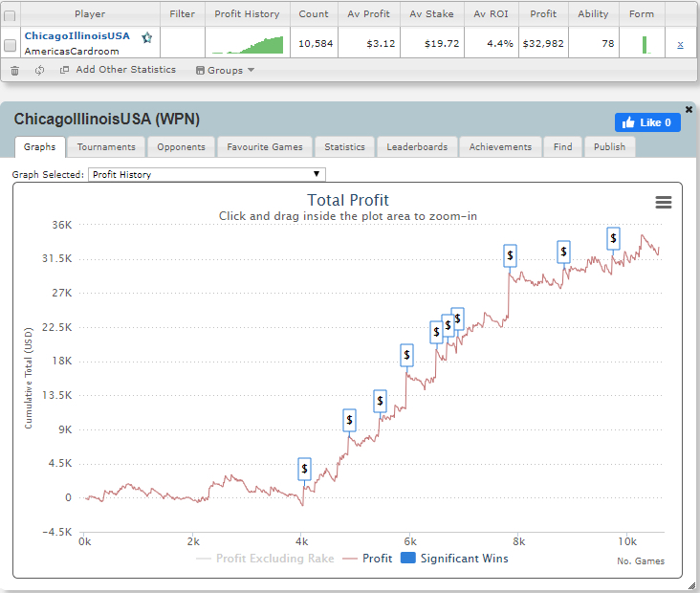Click the first significant win marker near 4k games
This screenshot has height=593, width=700.
coord(304,469)
